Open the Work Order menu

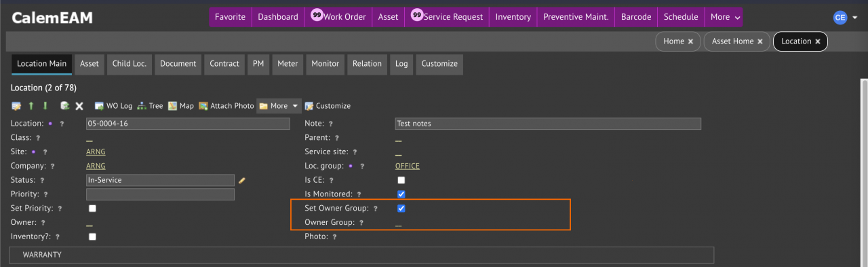(338, 17)
